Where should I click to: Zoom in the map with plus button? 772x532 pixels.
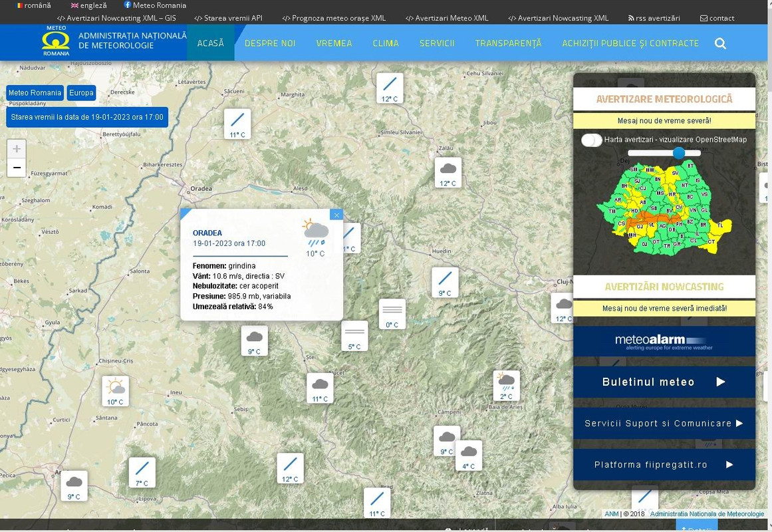click(x=16, y=149)
